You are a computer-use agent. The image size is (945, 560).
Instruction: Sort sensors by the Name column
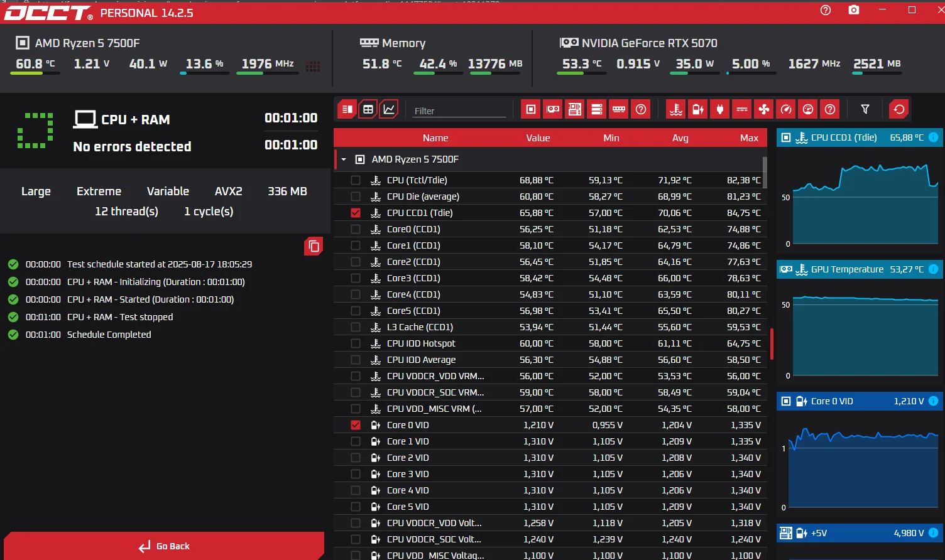(435, 138)
